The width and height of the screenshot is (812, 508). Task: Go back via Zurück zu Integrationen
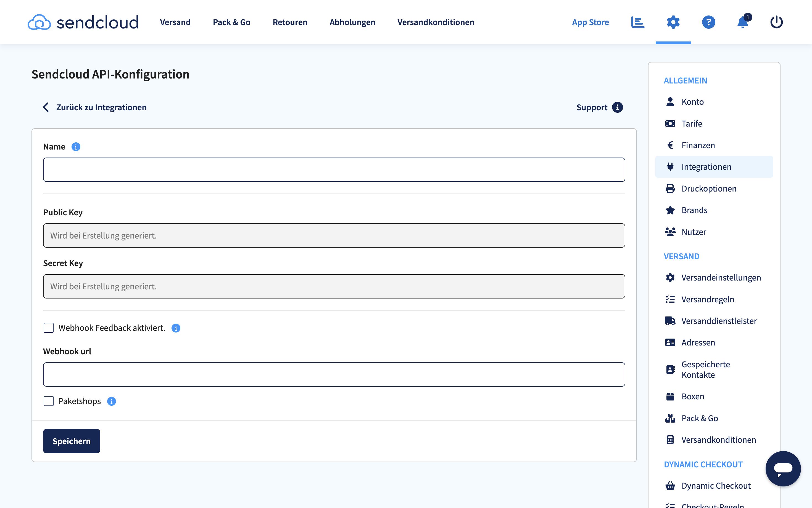click(x=101, y=107)
